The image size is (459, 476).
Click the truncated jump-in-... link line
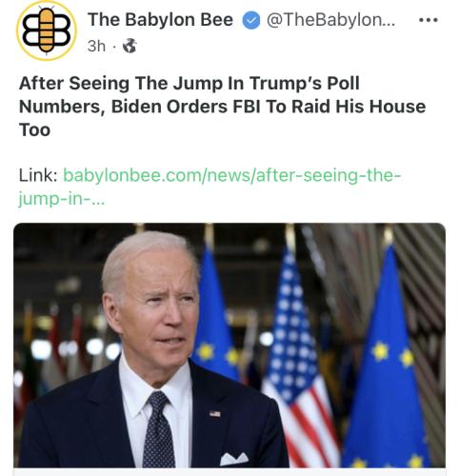[61, 199]
